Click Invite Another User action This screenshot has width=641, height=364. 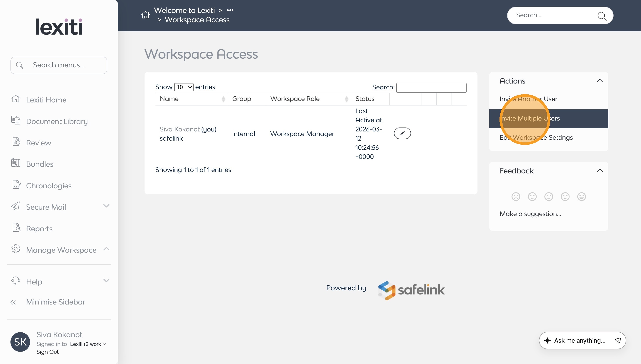pyautogui.click(x=528, y=99)
